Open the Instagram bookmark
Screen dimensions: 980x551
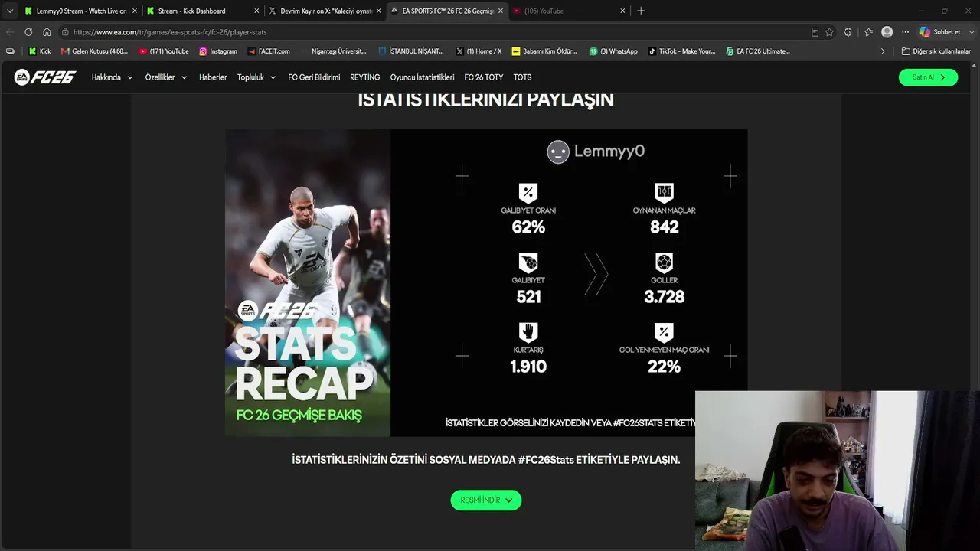[218, 51]
